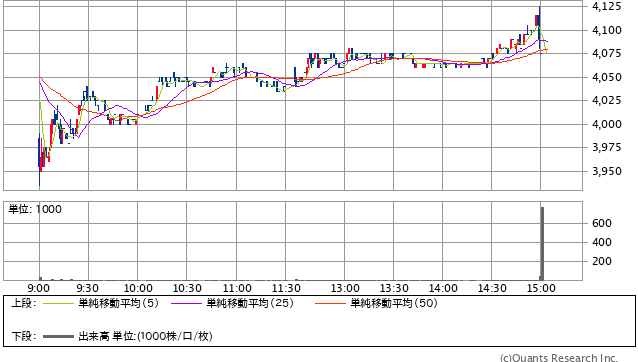Click the 9:30 time axis label

point(87,288)
